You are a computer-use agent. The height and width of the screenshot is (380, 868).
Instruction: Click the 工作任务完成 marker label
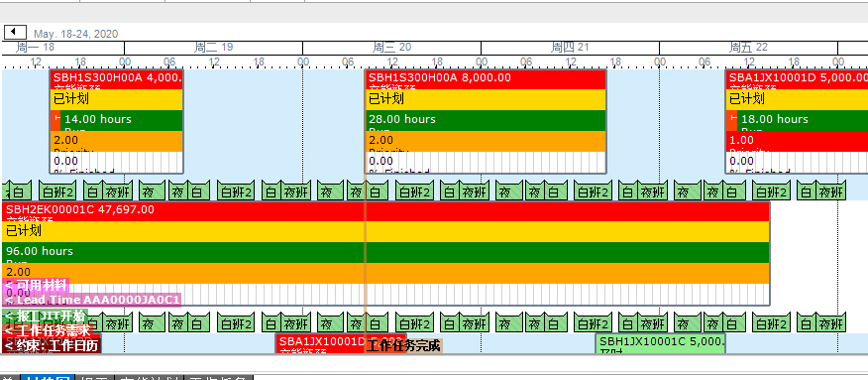pyautogui.click(x=403, y=346)
